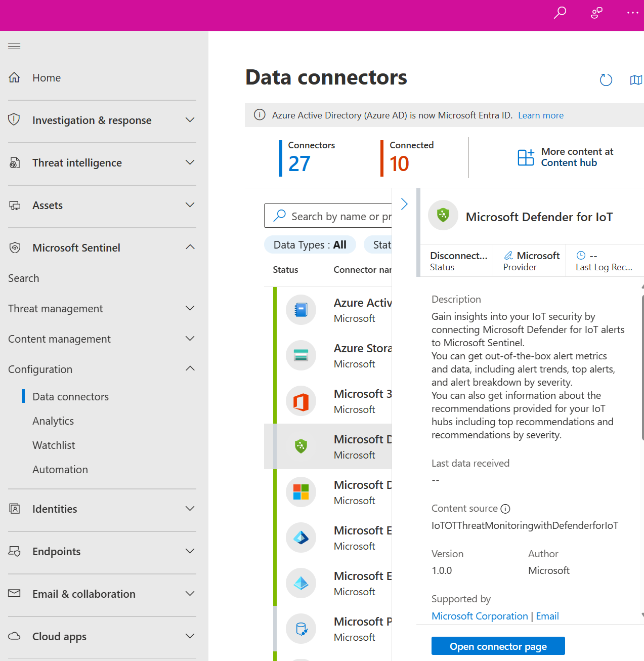
Task: Click the Microsoft Defender for IoT header shield icon
Action: [x=443, y=215]
